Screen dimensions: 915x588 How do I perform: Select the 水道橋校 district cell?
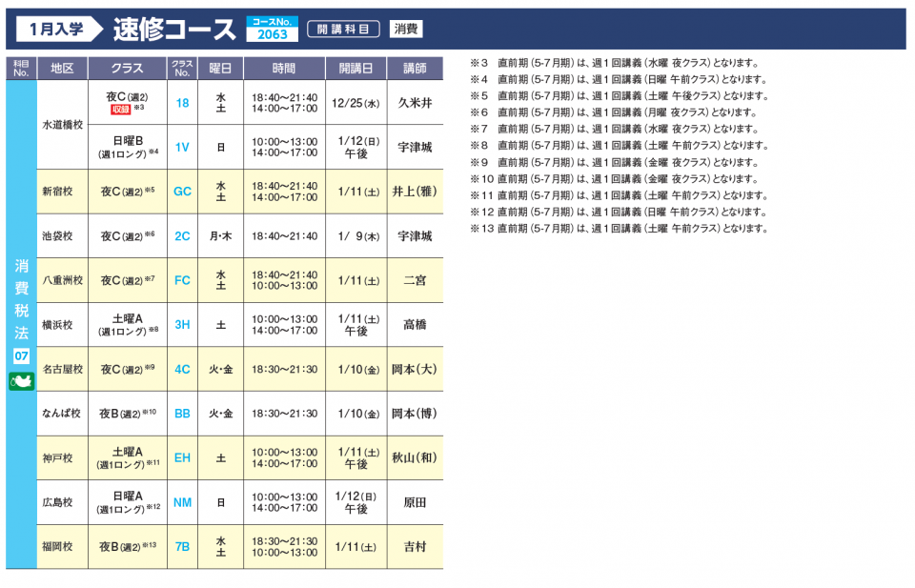coord(62,125)
